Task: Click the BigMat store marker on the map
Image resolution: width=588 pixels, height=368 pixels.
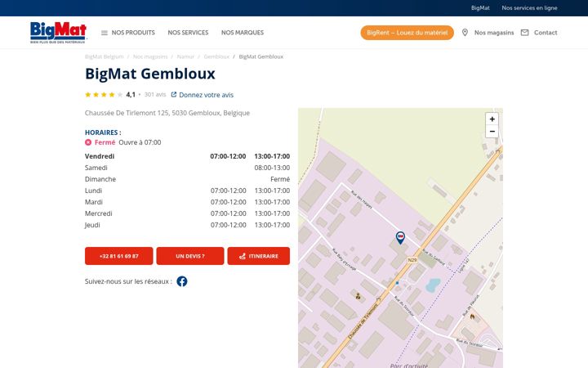Action: pos(400,238)
